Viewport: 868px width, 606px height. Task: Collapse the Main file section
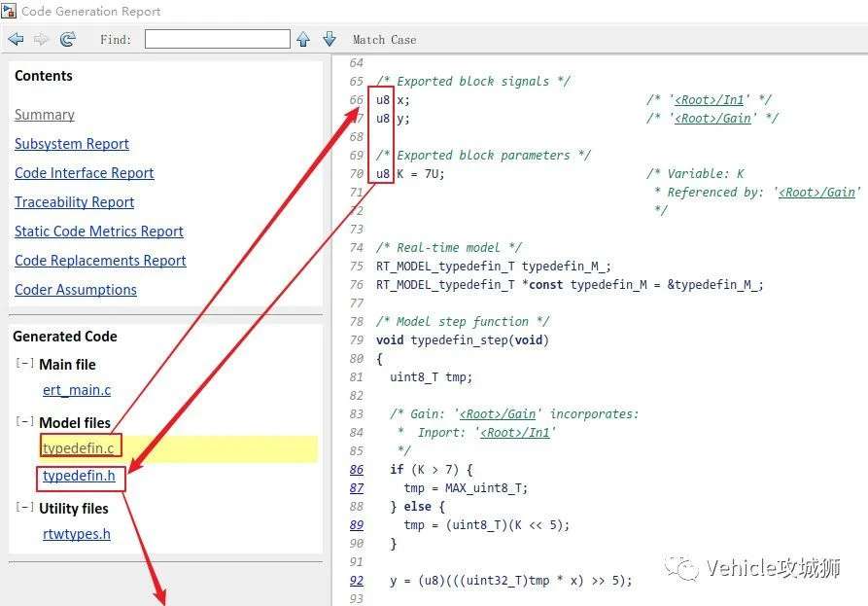(x=24, y=364)
